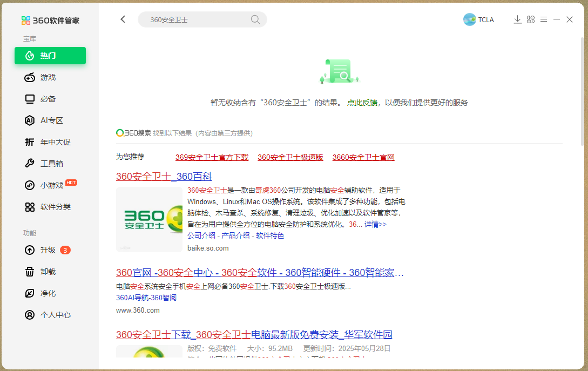Open the hamburger main menu
This screenshot has height=371, width=588.
point(543,19)
